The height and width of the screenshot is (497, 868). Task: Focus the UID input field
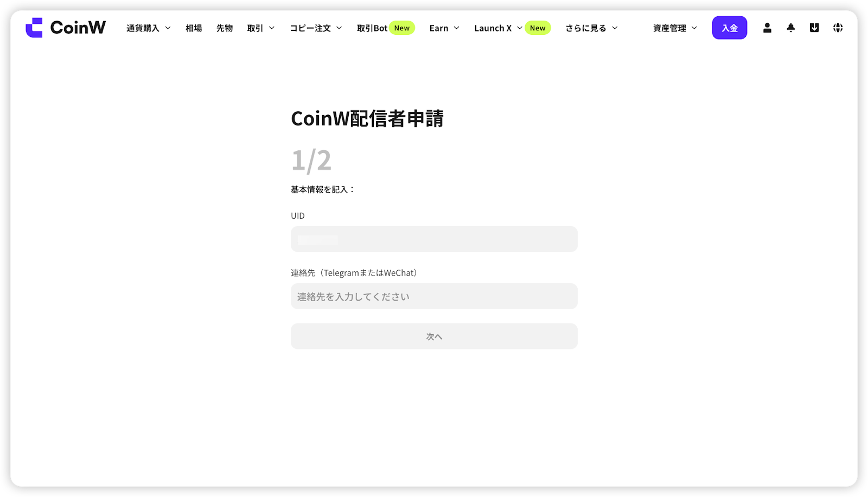click(x=434, y=239)
